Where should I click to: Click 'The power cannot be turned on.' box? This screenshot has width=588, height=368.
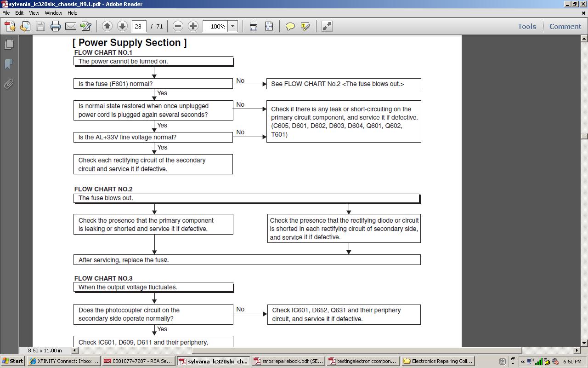coord(153,61)
